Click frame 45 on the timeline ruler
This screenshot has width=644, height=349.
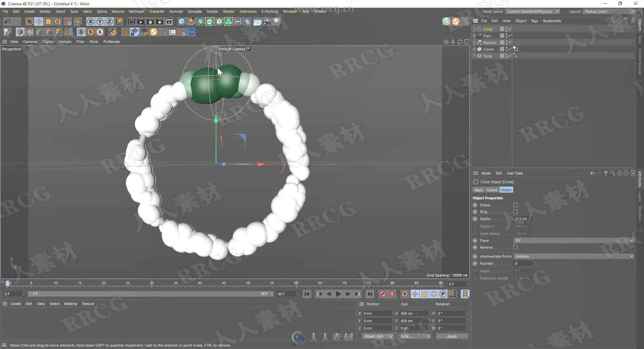pos(224,284)
